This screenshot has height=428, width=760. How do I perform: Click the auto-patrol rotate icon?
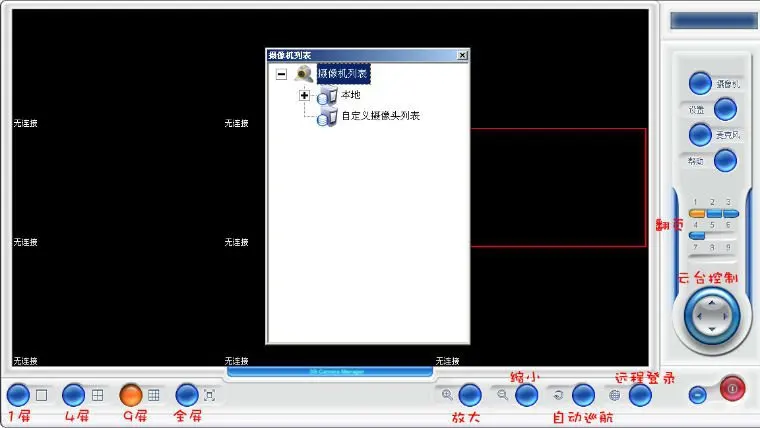(558, 395)
